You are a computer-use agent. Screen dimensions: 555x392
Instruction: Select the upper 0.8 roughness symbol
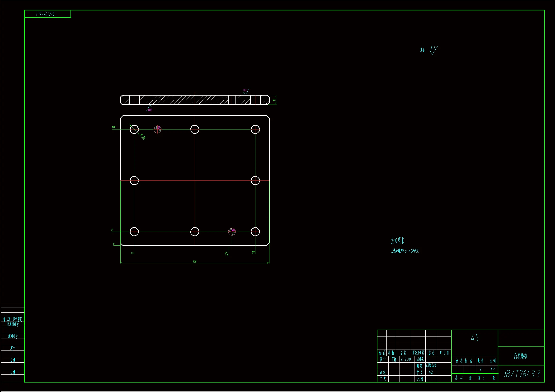pos(245,91)
